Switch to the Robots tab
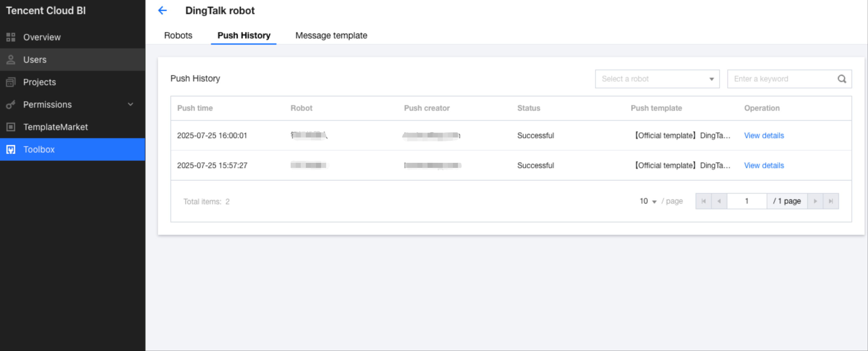The image size is (868, 351). pos(178,35)
